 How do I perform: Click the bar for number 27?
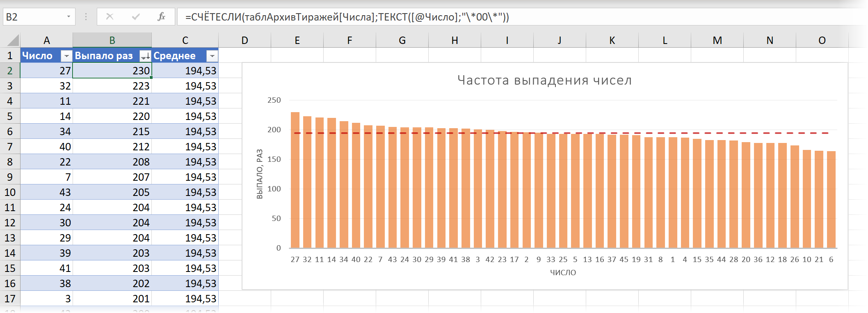tap(295, 180)
